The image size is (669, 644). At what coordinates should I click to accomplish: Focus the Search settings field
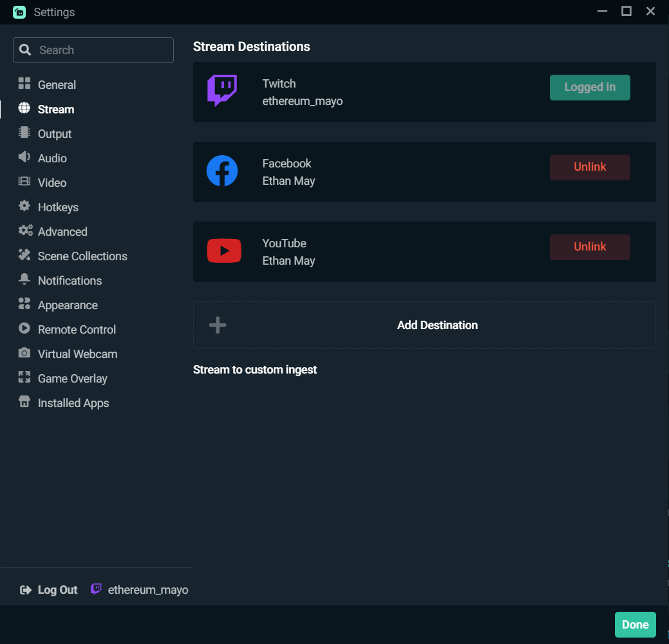click(x=93, y=50)
